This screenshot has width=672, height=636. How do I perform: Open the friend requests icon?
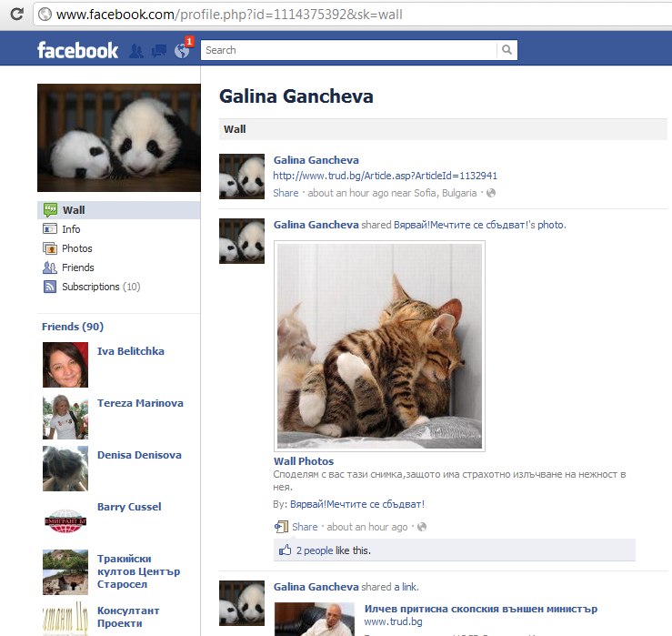point(136,51)
